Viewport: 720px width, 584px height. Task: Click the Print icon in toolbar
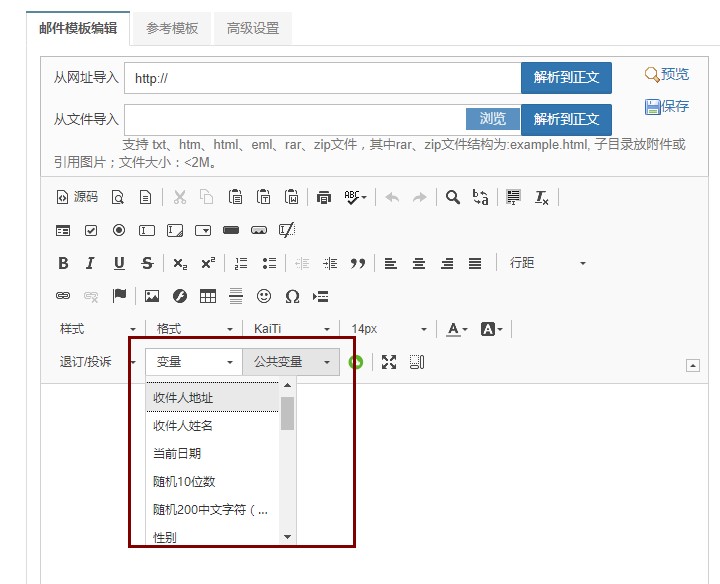323,198
